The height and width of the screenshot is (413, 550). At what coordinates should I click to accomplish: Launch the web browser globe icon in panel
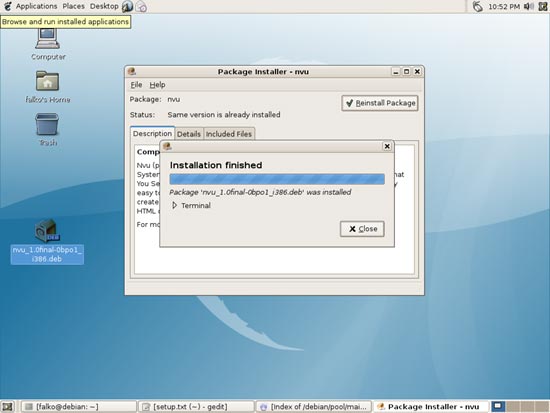[127, 6]
